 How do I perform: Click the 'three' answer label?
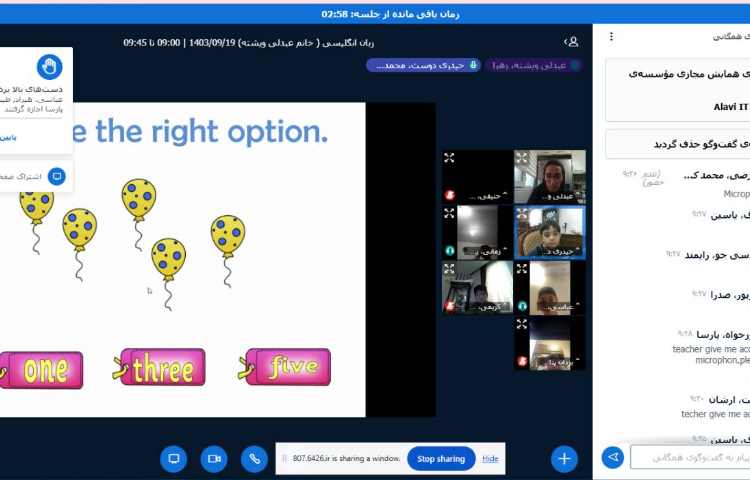(163, 368)
